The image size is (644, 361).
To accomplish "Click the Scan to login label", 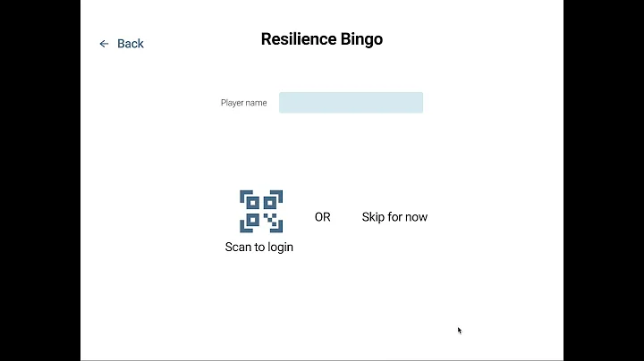I will (x=259, y=248).
